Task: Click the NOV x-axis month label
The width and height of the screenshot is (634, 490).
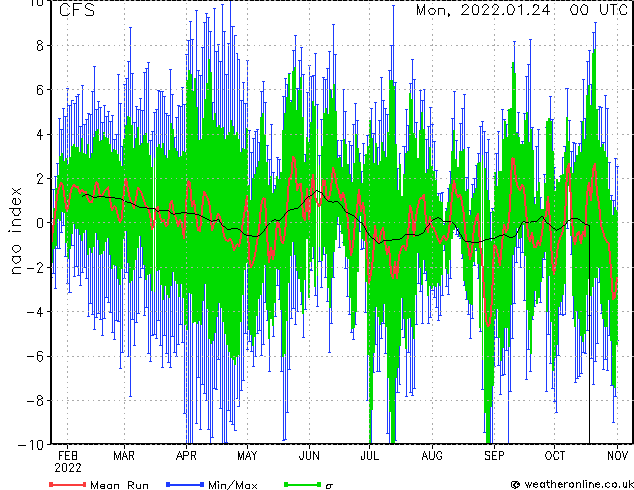Action: tap(617, 456)
